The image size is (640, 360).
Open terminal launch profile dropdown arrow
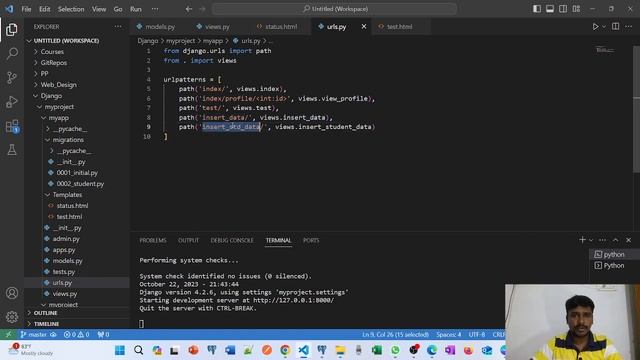click(x=591, y=240)
